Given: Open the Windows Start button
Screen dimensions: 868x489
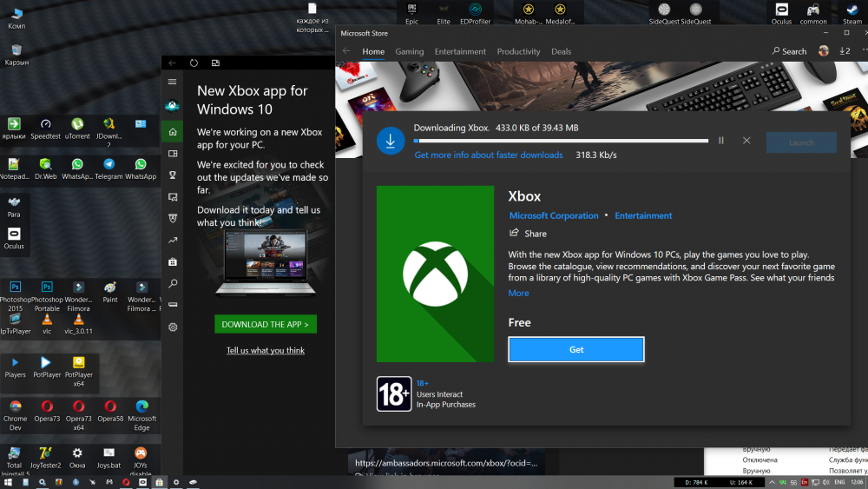Looking at the screenshot, I should [x=8, y=482].
